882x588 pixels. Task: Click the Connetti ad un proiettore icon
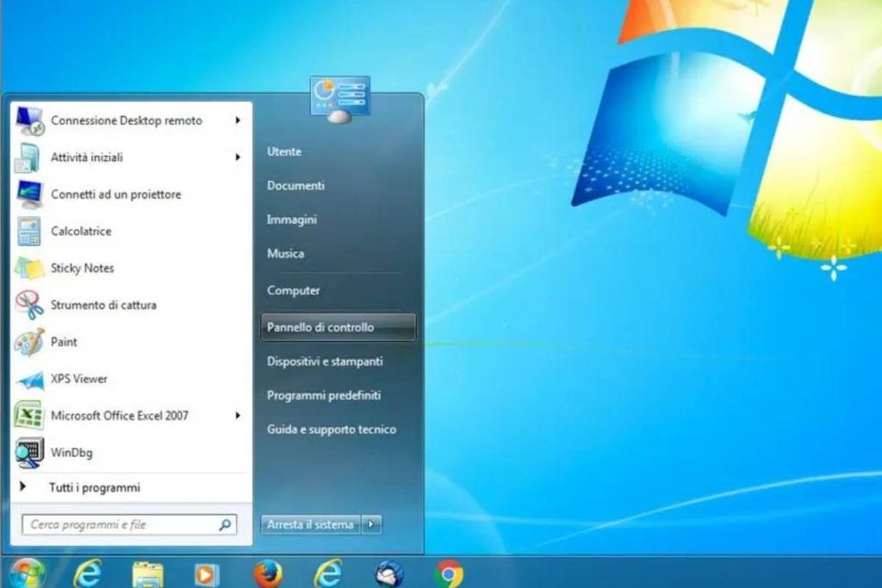(29, 195)
